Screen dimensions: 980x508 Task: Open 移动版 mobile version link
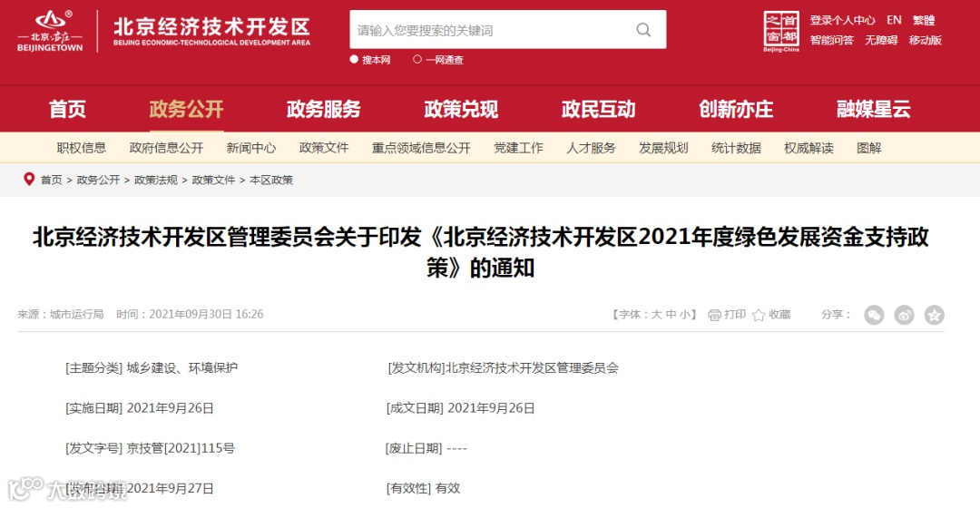(x=926, y=40)
